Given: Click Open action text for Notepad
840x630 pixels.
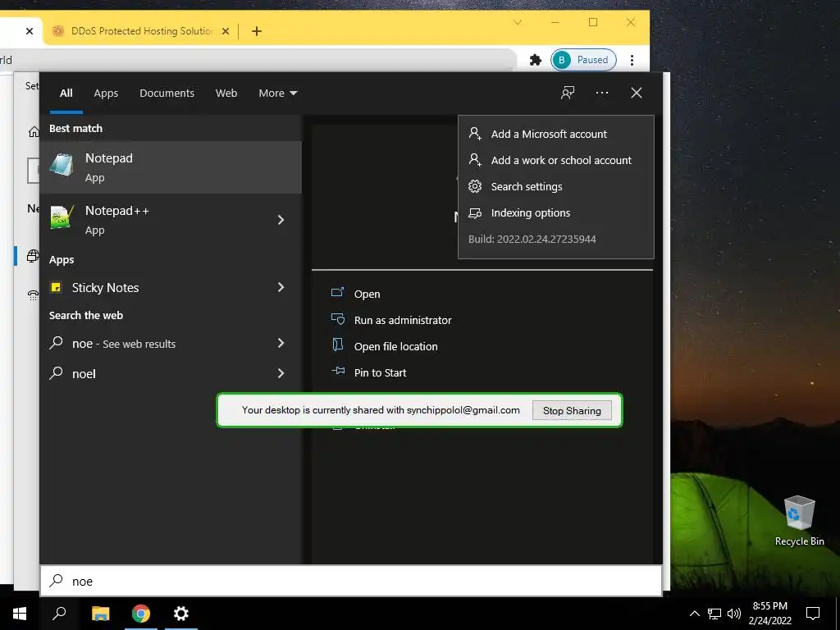Looking at the screenshot, I should 367,294.
